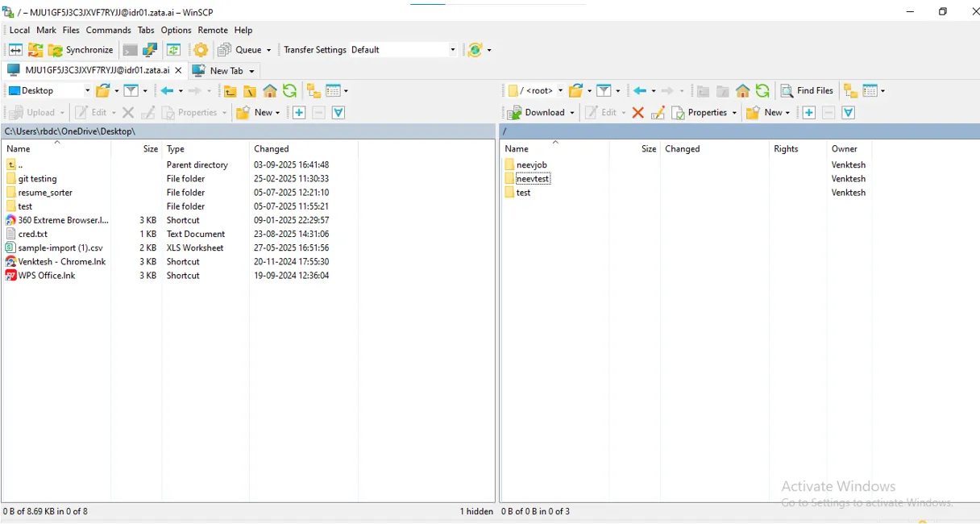The height and width of the screenshot is (524, 980).
Task: Click the first icon in the top toolbar
Action: click(x=15, y=50)
